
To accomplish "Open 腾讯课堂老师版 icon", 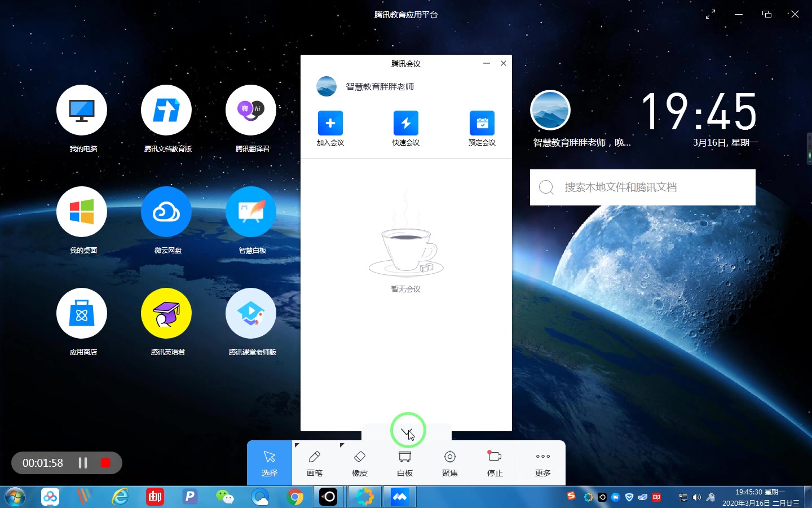I will (251, 313).
